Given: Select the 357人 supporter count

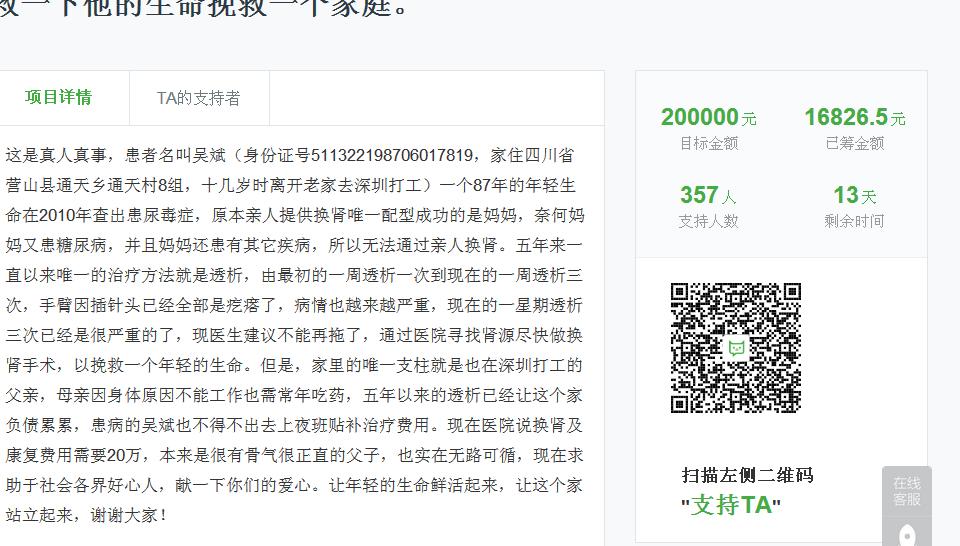Looking at the screenshot, I should pyautogui.click(x=708, y=195).
